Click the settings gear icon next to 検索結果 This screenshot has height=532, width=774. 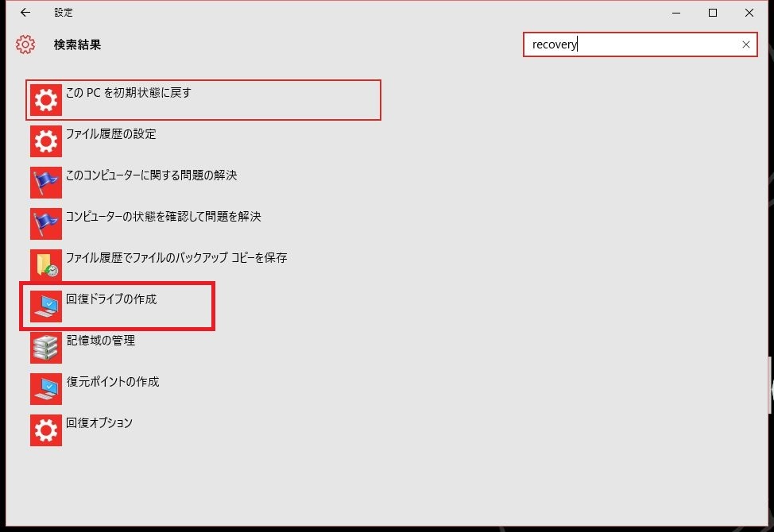pos(25,44)
